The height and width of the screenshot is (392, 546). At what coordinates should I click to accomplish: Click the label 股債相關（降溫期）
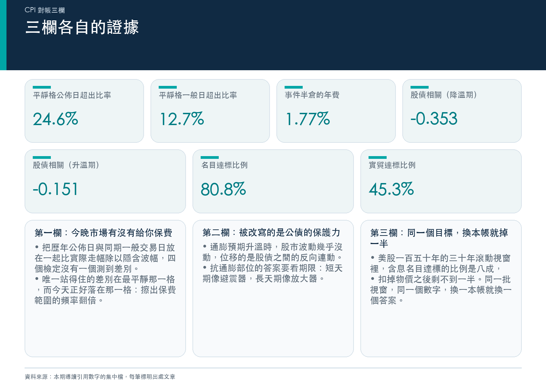click(x=444, y=95)
